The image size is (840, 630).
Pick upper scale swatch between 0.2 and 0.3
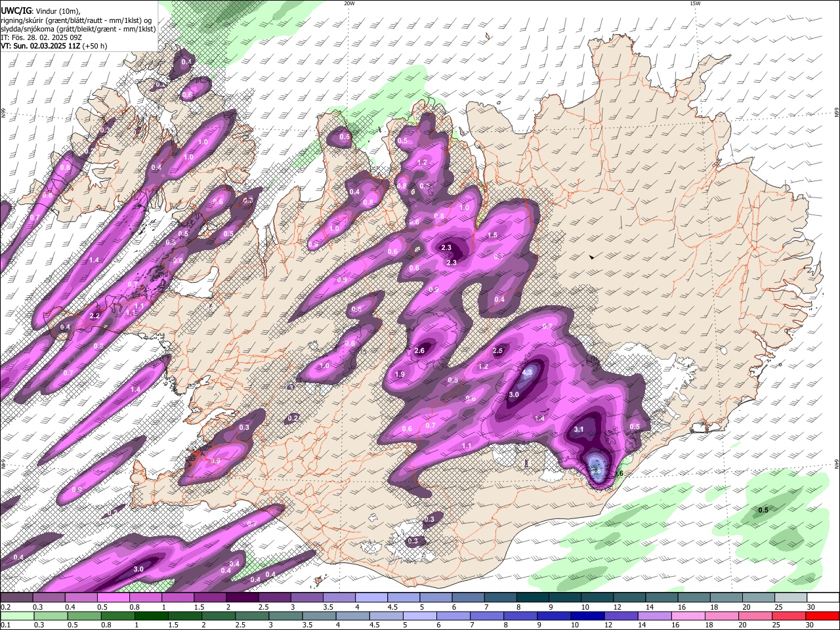16,597
